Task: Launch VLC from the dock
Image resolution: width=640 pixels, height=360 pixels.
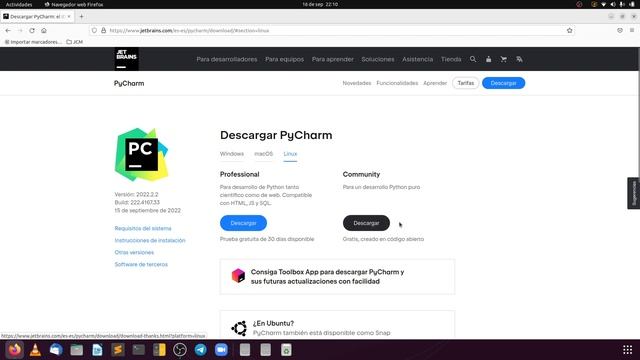Action: (x=36, y=350)
